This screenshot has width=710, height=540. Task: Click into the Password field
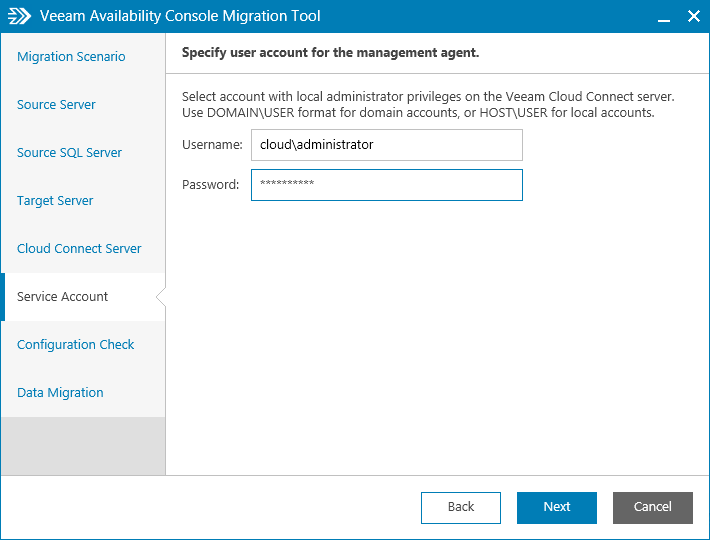386,185
